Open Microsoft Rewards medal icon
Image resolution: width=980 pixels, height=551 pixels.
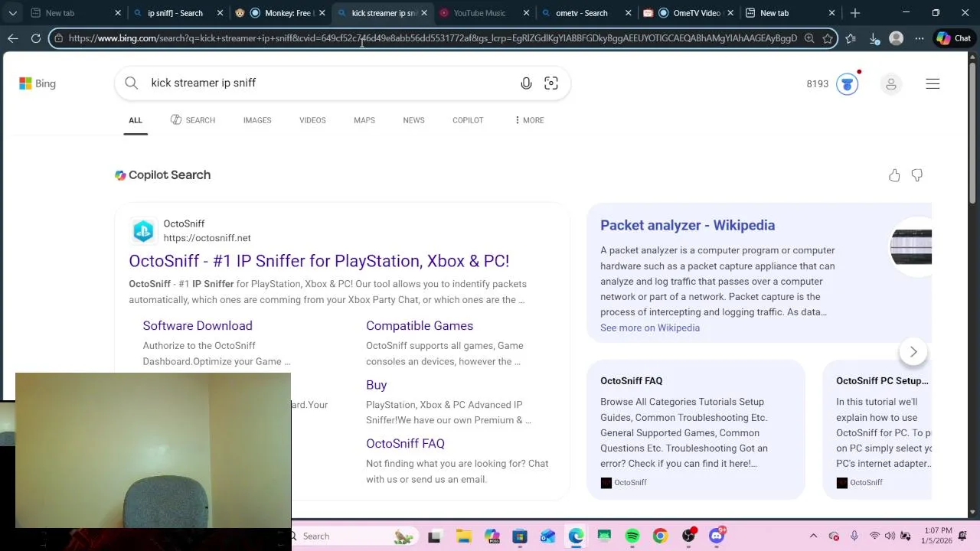click(x=847, y=84)
